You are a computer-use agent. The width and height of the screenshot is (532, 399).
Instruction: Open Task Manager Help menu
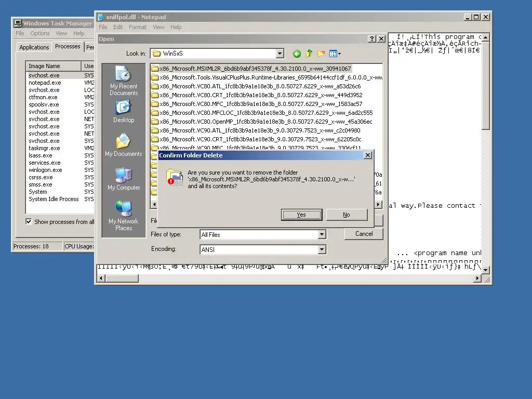click(x=79, y=33)
